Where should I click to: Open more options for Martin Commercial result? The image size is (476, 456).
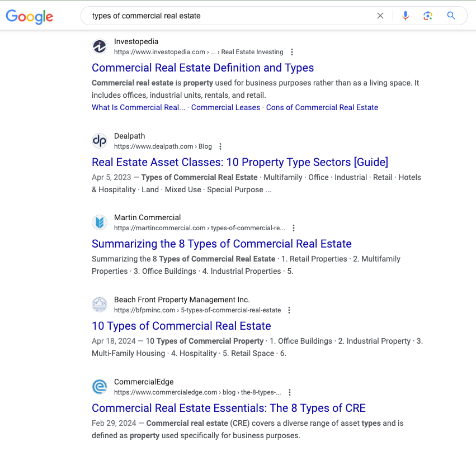click(x=294, y=228)
